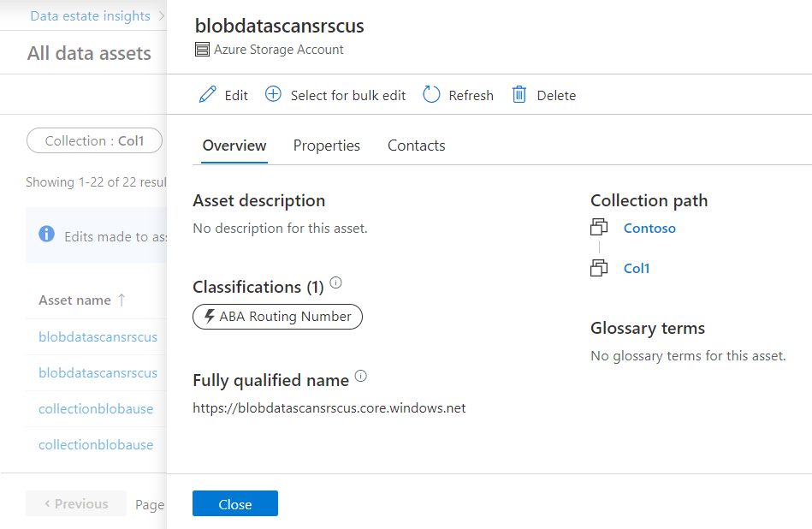Click the info icon next to Classifications

(335, 281)
